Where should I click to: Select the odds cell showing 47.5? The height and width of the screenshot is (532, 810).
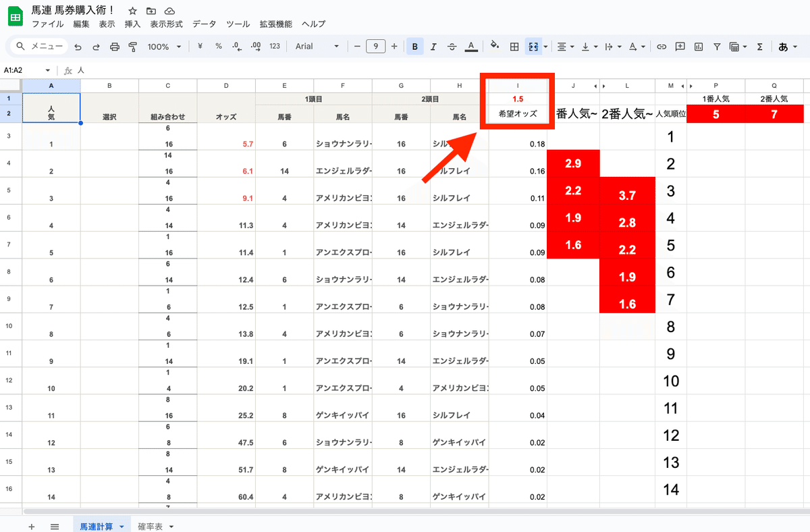[x=226, y=434]
